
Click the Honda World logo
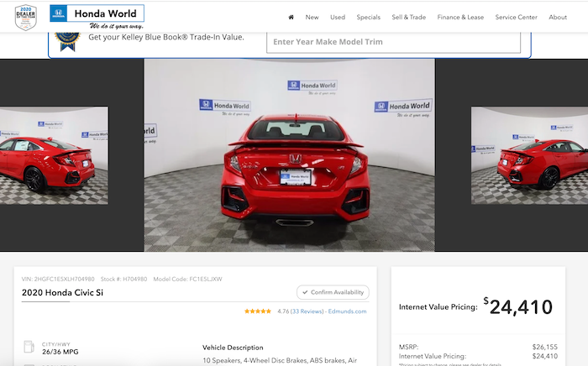tap(97, 18)
